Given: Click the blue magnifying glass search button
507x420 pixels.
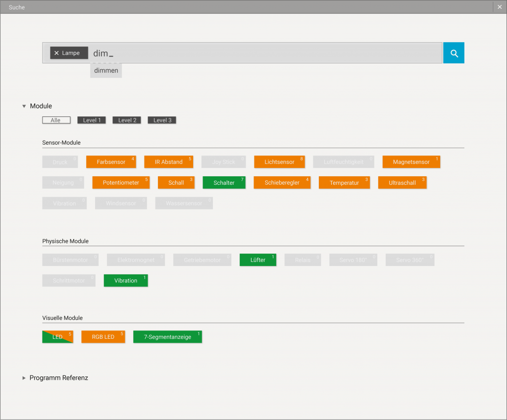Looking at the screenshot, I should click(x=454, y=53).
